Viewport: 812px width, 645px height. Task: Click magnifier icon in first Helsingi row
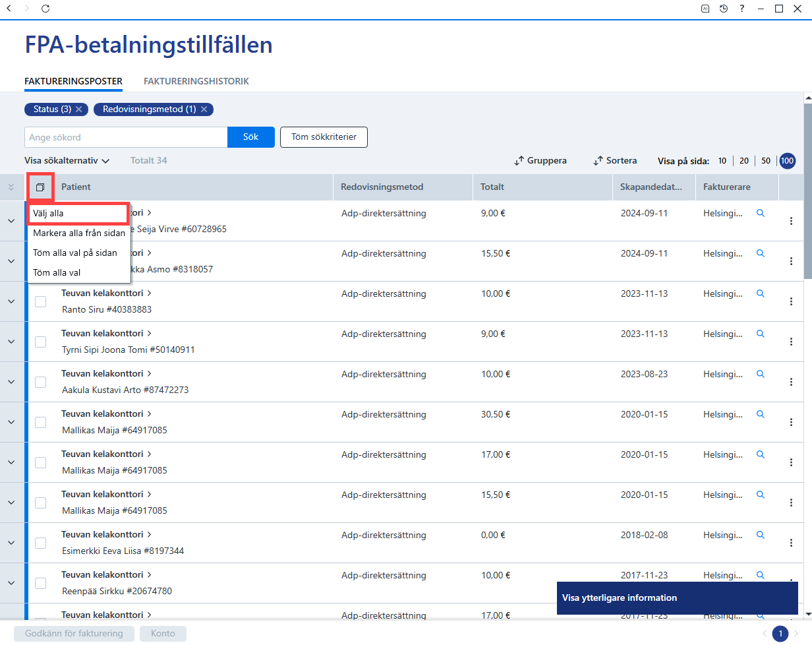coord(761,213)
